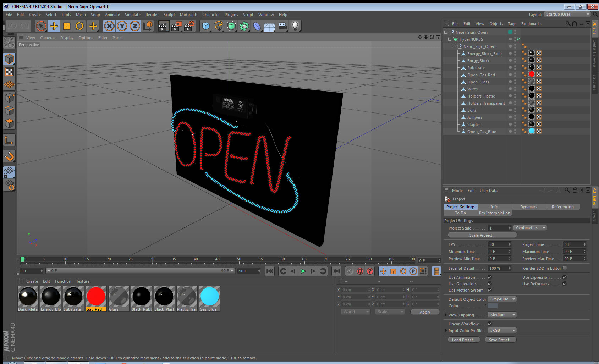Uncheck Use Generators

[x=490, y=283]
